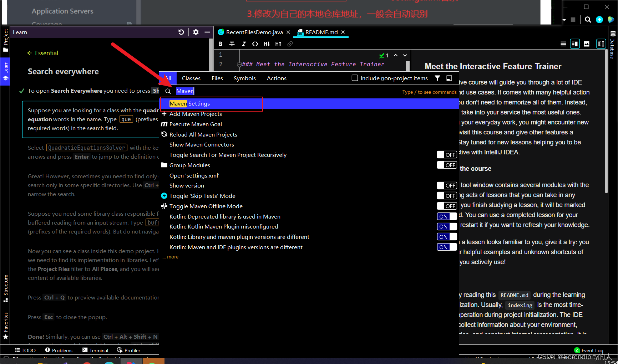Expand more search results
This screenshot has height=364, width=618.
tap(171, 257)
